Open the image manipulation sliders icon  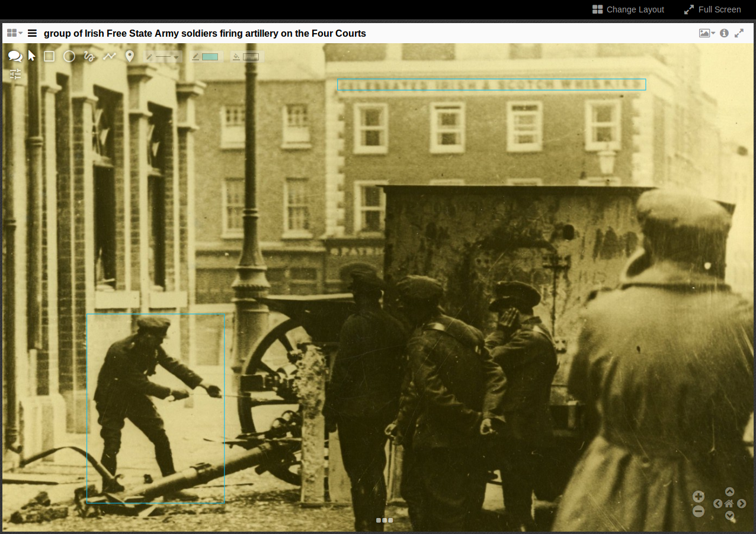click(x=15, y=74)
